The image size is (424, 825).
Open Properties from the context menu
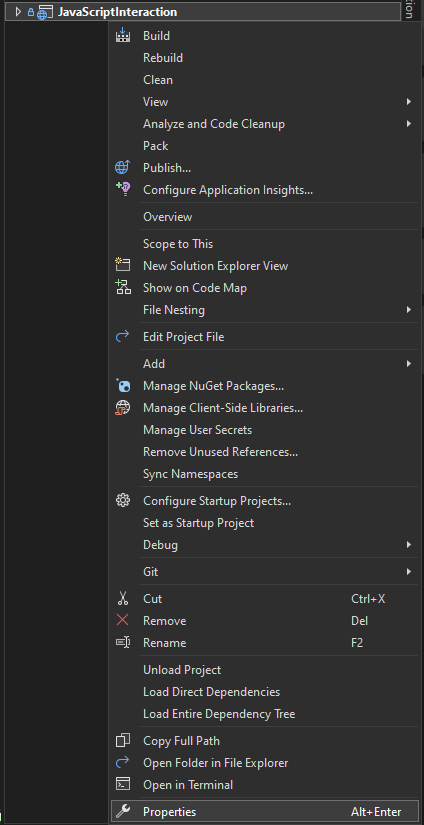[265, 812]
